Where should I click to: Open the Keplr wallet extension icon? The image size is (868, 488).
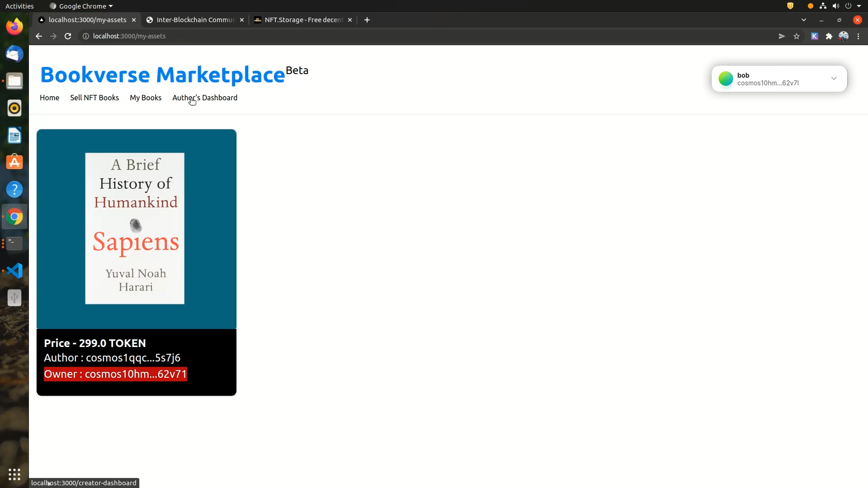coord(815,36)
